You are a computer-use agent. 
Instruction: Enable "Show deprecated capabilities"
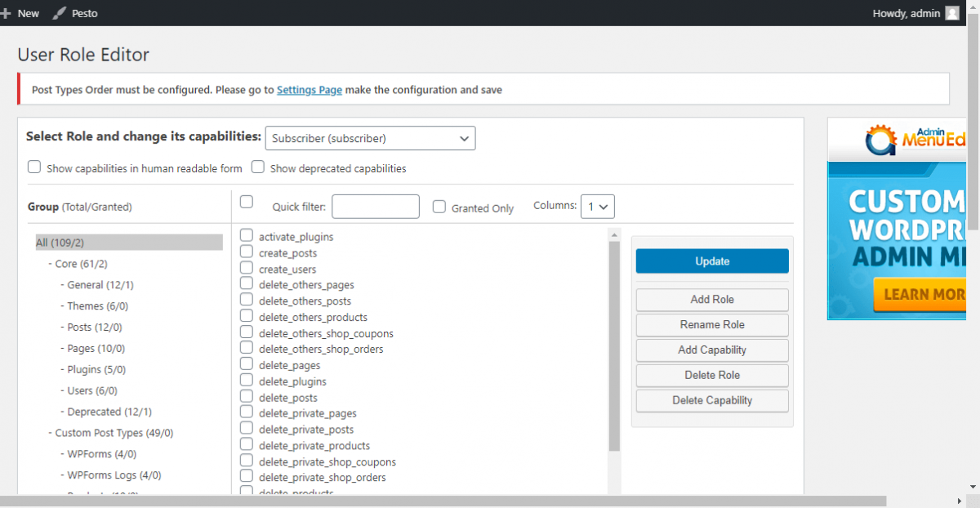pos(258,167)
